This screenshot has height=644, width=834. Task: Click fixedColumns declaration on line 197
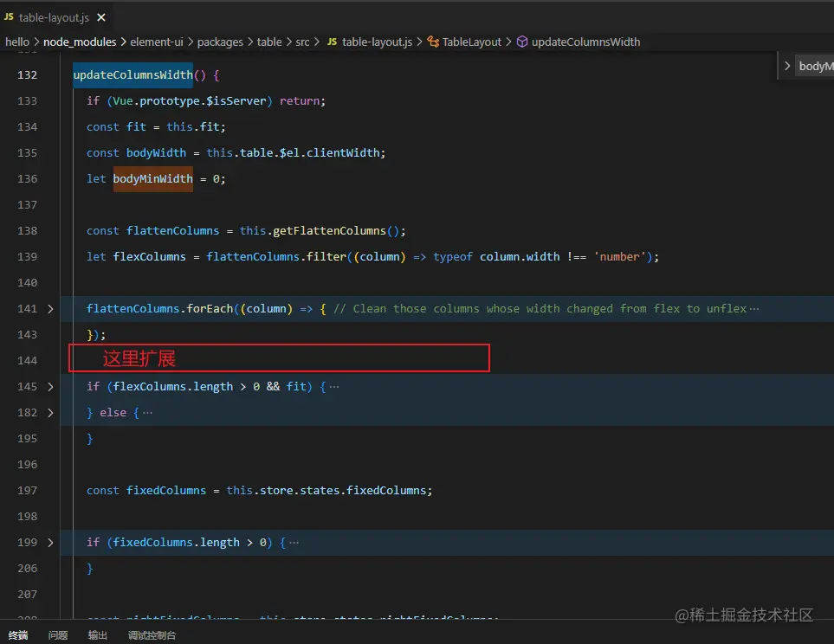point(166,490)
